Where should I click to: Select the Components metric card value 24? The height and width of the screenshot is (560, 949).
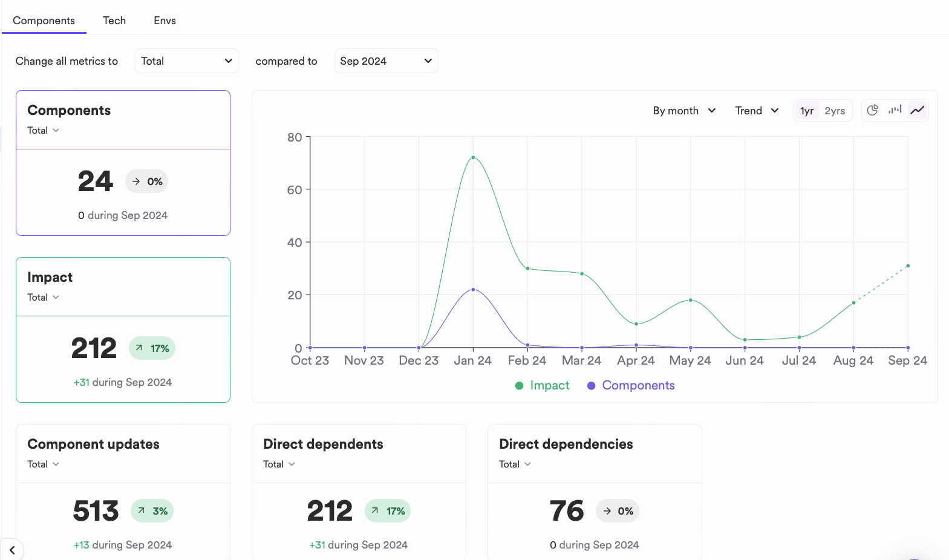click(96, 181)
